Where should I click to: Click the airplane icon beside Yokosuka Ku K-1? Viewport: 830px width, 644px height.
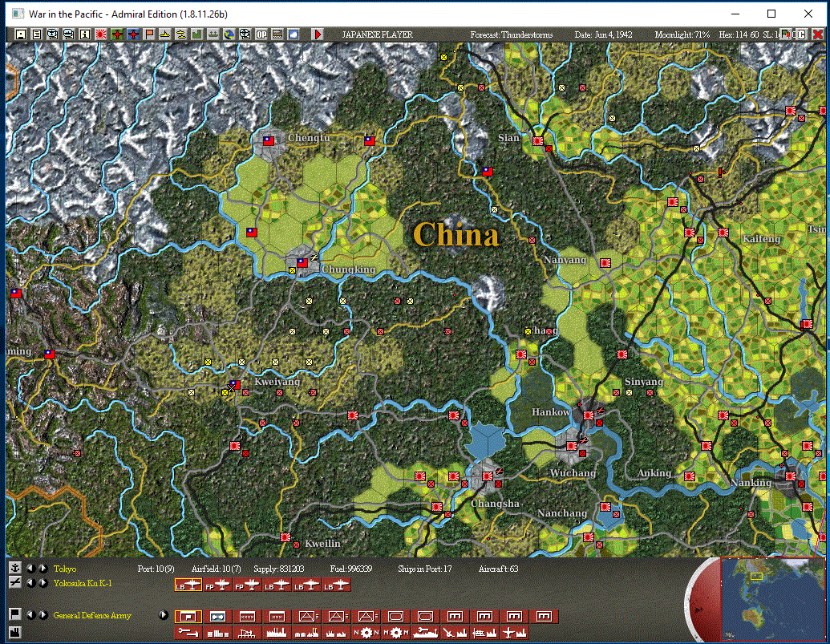pos(14,582)
